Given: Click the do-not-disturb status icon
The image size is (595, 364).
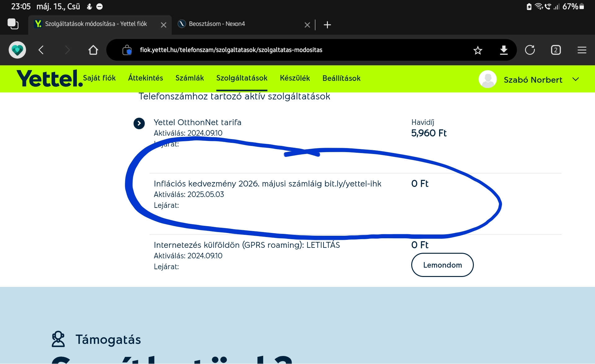Looking at the screenshot, I should coord(99,7).
